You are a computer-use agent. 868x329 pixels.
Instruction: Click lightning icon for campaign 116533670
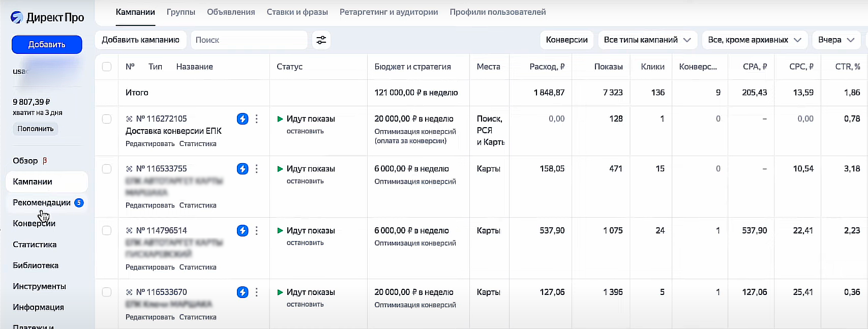[x=243, y=292]
